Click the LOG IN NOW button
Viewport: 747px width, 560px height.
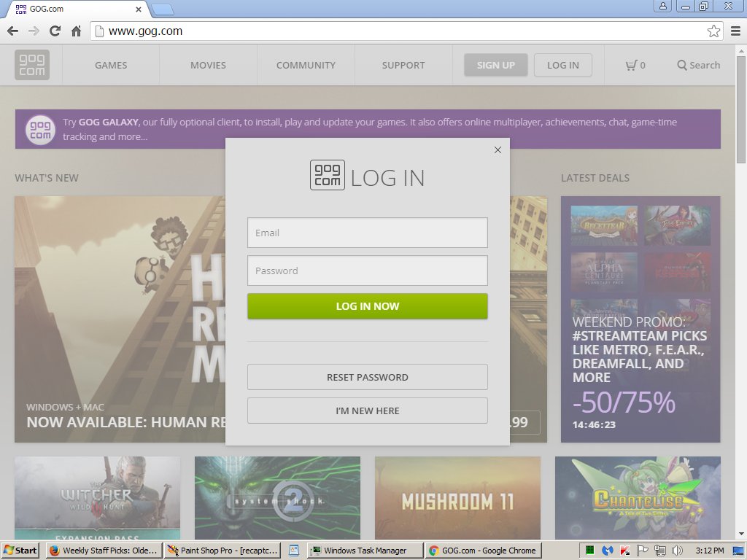[368, 306]
